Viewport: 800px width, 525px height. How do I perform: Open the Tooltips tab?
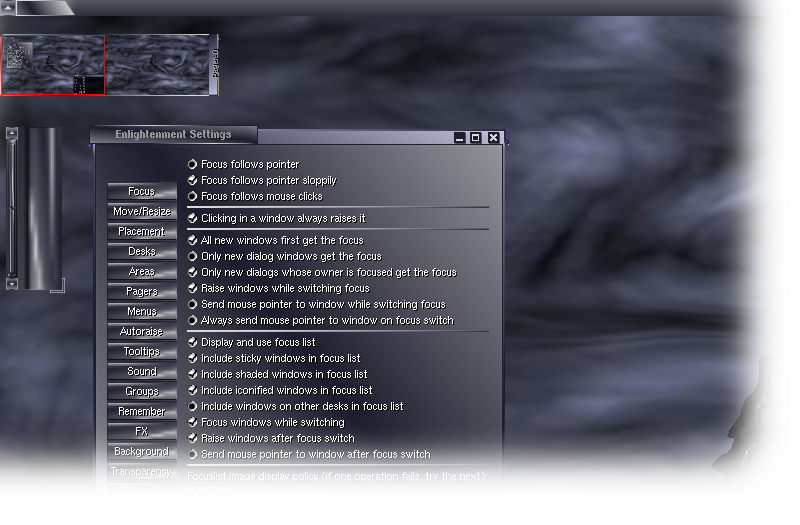[x=142, y=352]
